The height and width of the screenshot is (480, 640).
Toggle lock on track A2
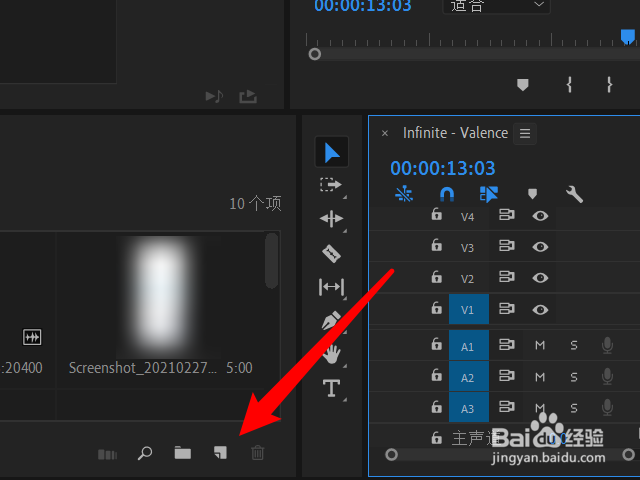tap(437, 375)
